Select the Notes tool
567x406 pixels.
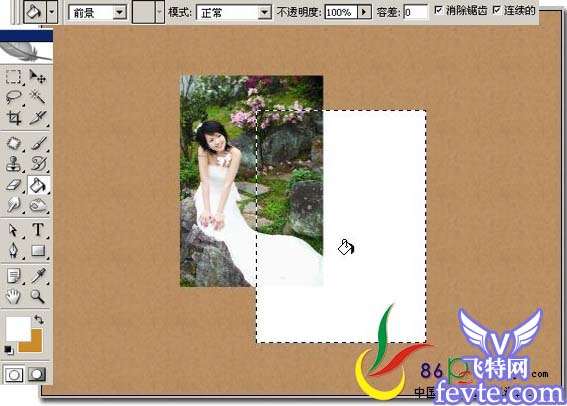pos(13,276)
